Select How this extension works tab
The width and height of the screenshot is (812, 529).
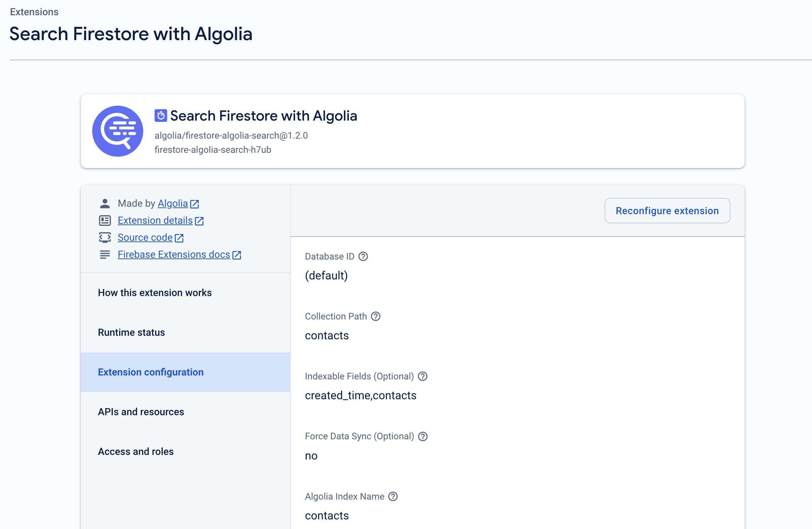click(155, 293)
